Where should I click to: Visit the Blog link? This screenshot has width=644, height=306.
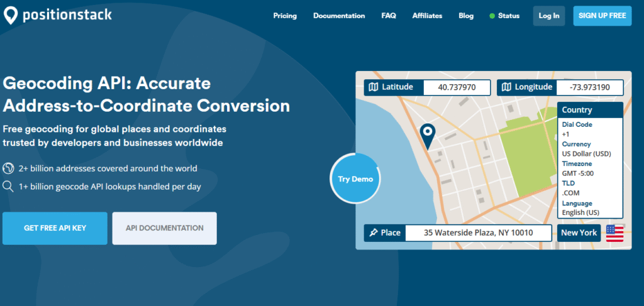tap(466, 16)
